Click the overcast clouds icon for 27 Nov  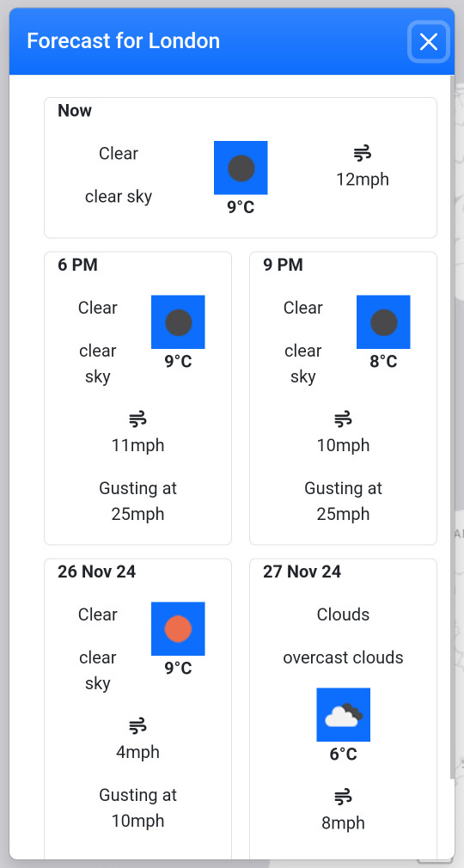point(344,714)
